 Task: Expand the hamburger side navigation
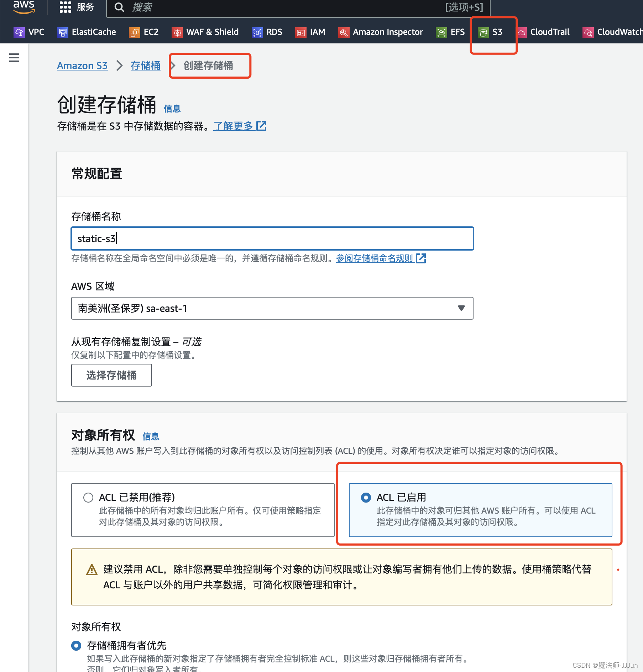tap(14, 58)
